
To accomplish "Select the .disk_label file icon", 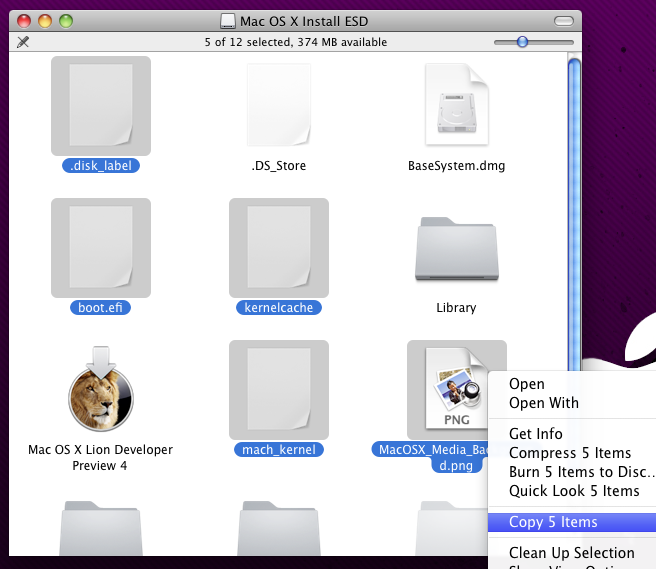I will point(101,105).
